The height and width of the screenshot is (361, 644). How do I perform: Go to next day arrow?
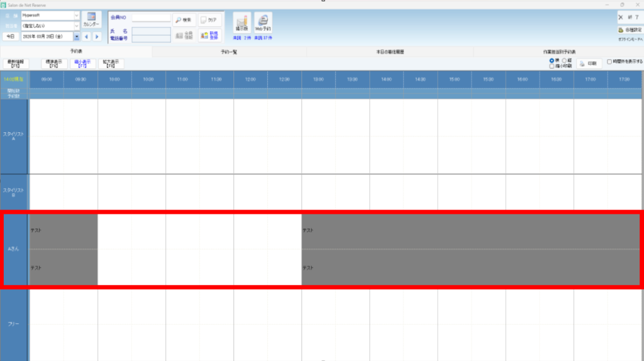tap(97, 36)
